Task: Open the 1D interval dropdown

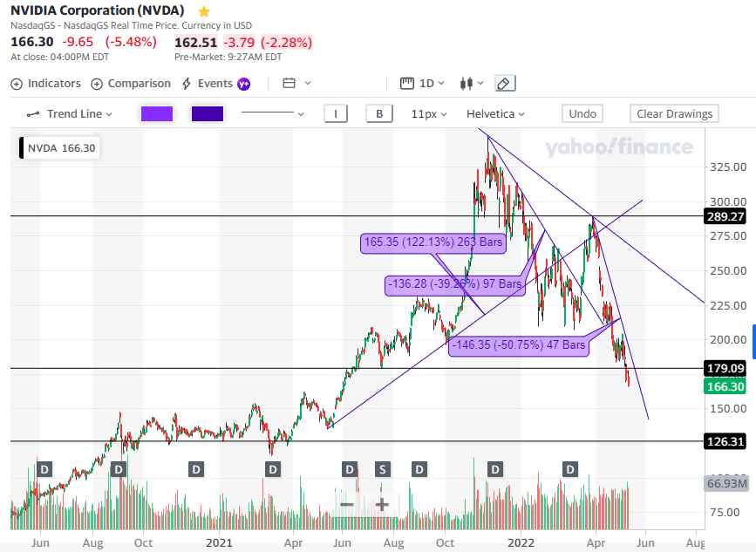Action: [x=422, y=84]
